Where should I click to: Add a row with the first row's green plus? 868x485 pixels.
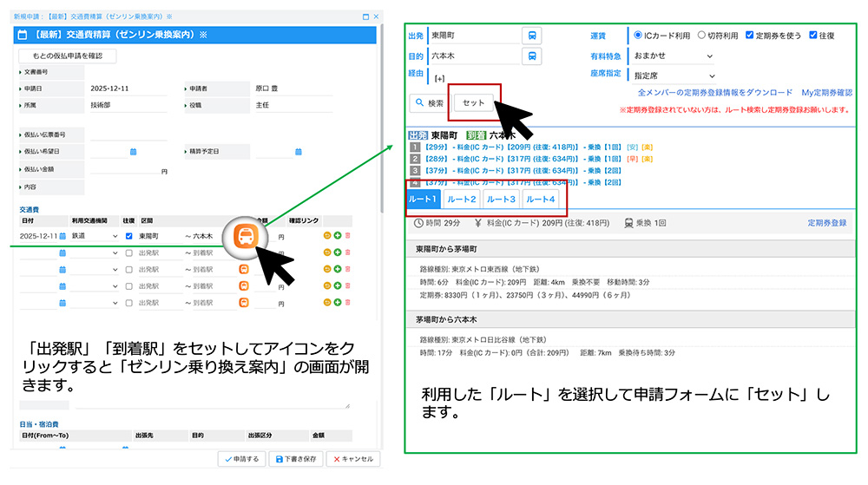coord(338,236)
